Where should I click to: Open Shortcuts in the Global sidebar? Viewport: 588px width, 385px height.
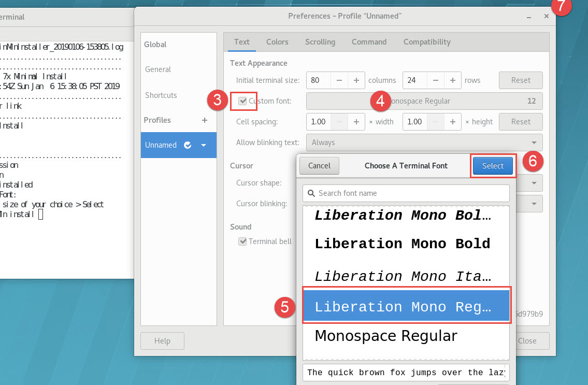coord(161,95)
